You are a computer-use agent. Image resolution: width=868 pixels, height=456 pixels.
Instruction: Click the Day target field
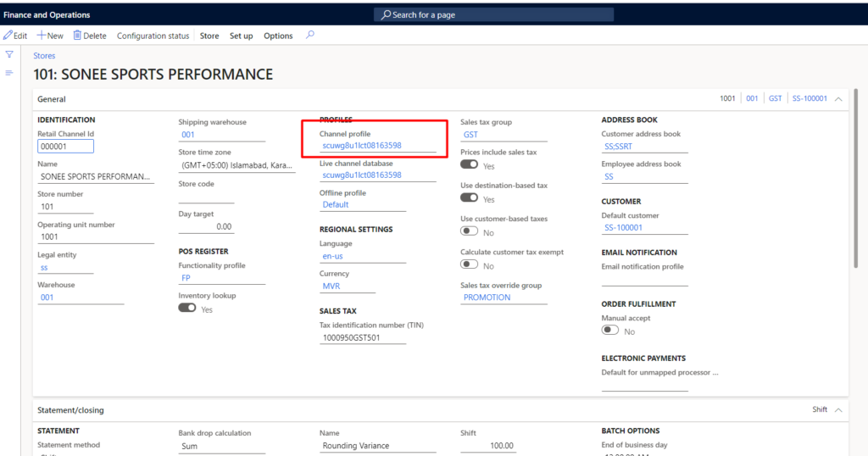click(x=206, y=227)
